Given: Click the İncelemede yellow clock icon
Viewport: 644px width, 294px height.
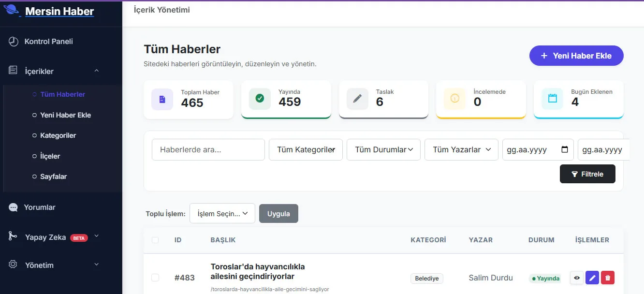Looking at the screenshot, I should 454,99.
